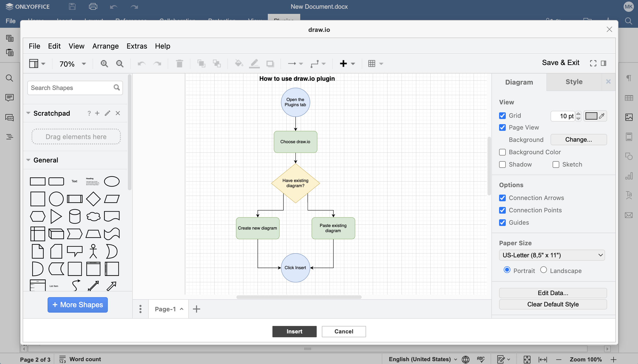Screen dimensions: 638x364
Task: Click the insert plus icon in toolbar
Action: click(343, 63)
